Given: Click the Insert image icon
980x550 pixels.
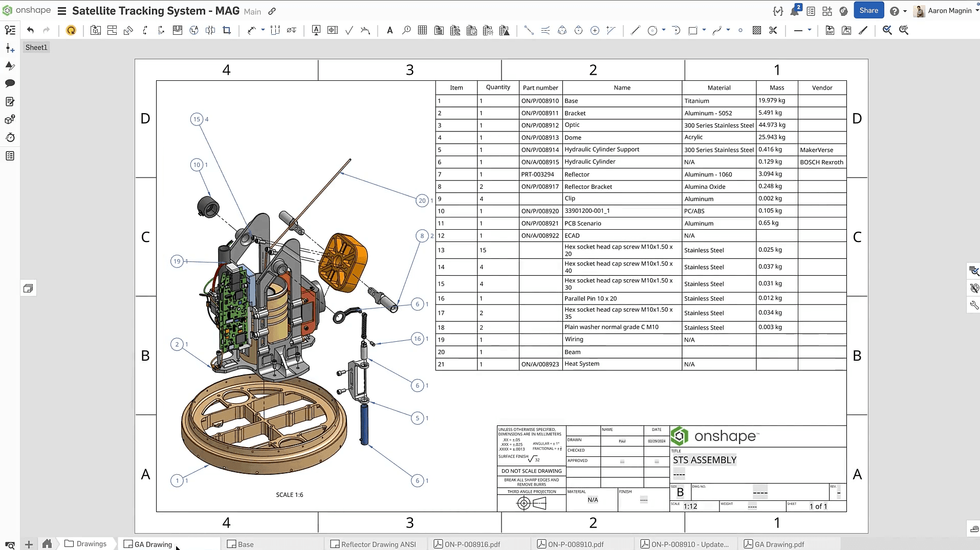Looking at the screenshot, I should (846, 30).
